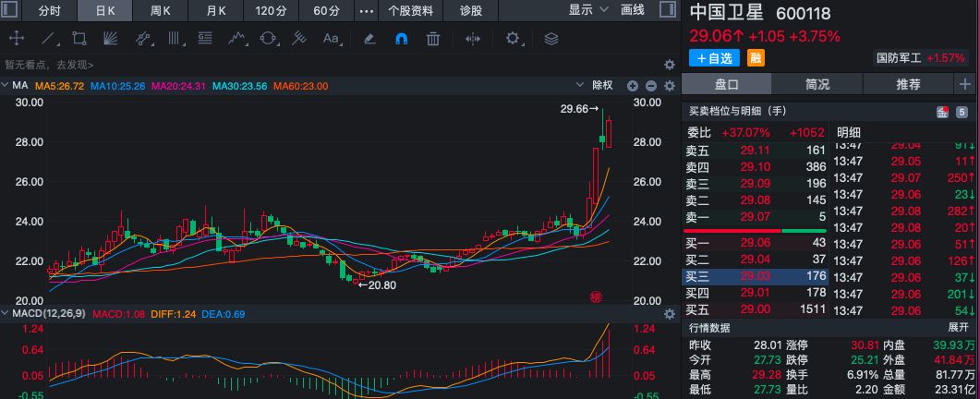The width and height of the screenshot is (980, 399).
Task: Select the 日K chart tab
Action: (x=105, y=11)
